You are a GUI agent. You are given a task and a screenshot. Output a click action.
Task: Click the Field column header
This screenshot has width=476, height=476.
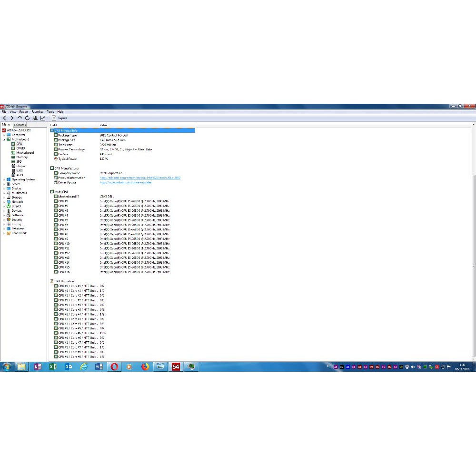pos(74,125)
